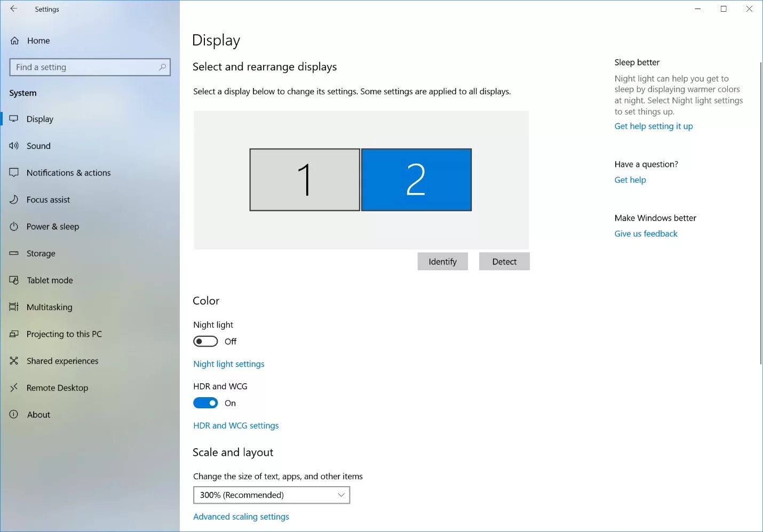Open Shared experiences settings

pyautogui.click(x=62, y=361)
